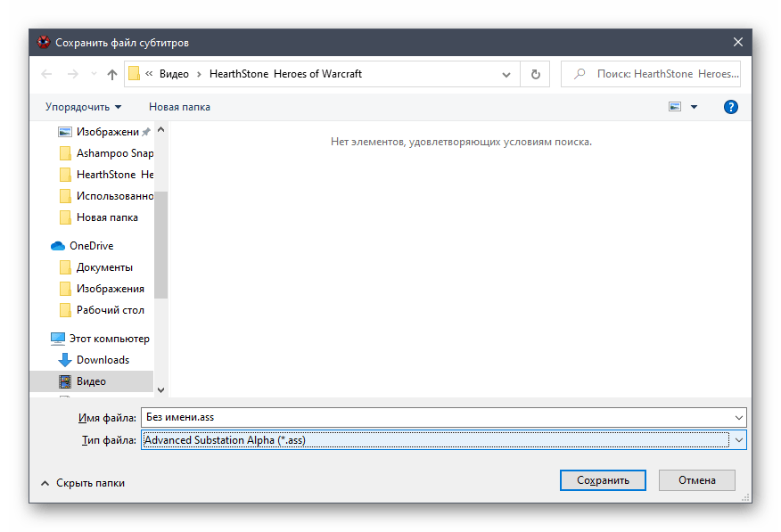The width and height of the screenshot is (781, 532).
Task: Select Изображения pinned quick access item
Action: pos(103,132)
